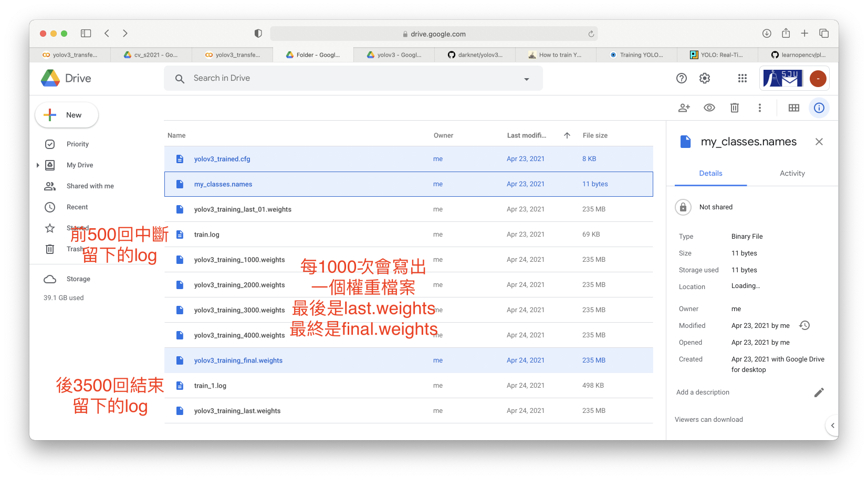Open the Google apps grid icon
Viewport: 868px width, 479px height.
742,78
